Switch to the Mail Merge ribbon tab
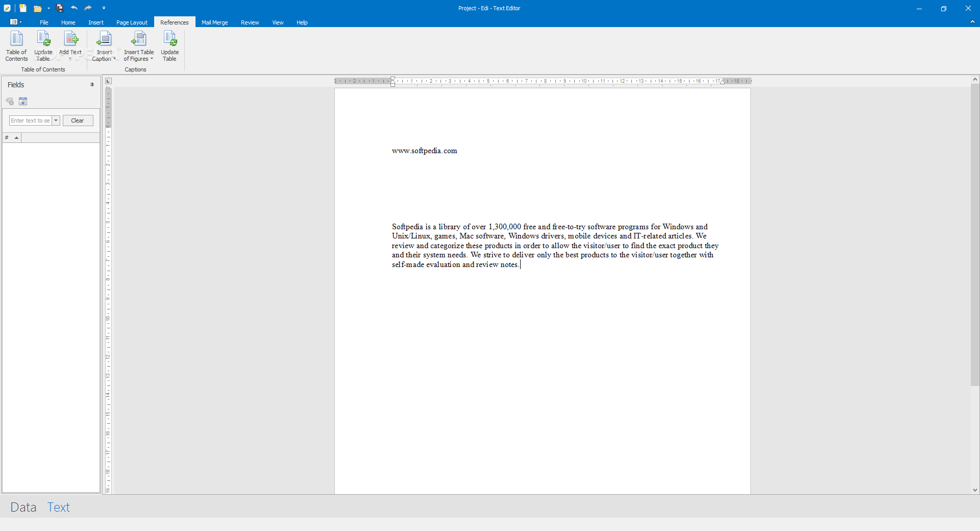The width and height of the screenshot is (980, 531). (214, 22)
